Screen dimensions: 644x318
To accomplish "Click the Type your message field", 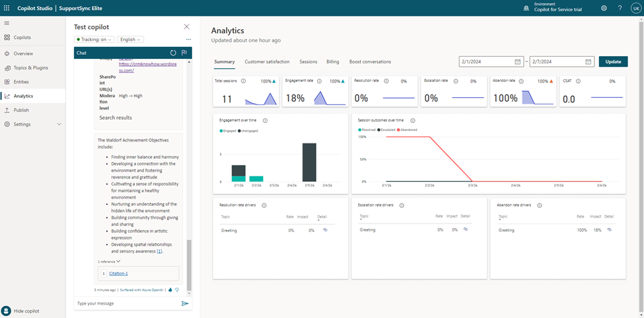I will (128, 303).
